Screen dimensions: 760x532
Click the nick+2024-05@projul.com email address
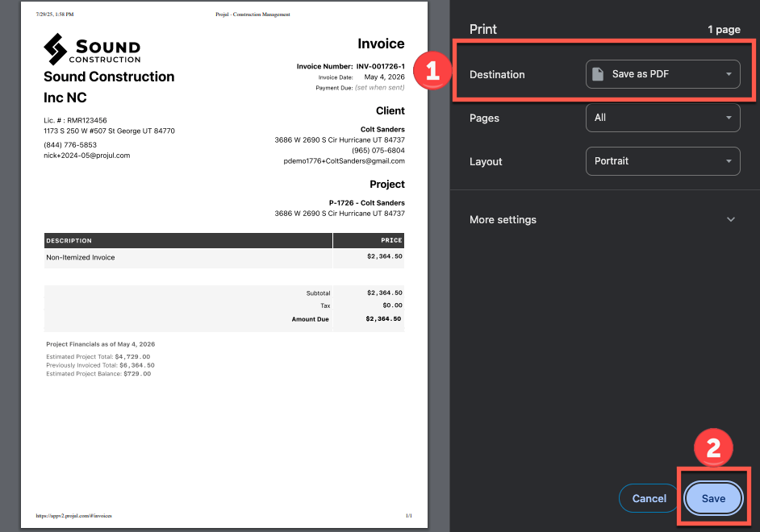click(x=86, y=156)
